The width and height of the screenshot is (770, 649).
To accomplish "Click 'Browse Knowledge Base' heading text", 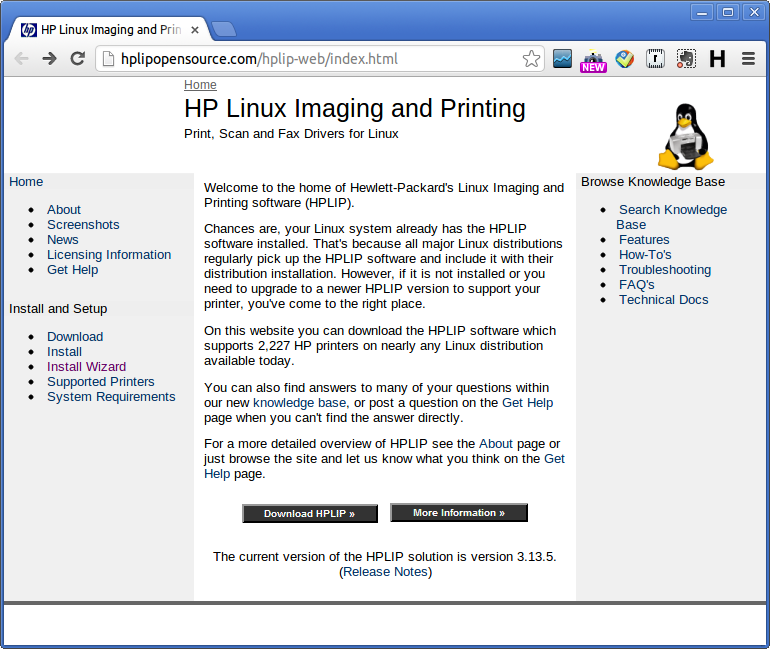I will coord(653,182).
